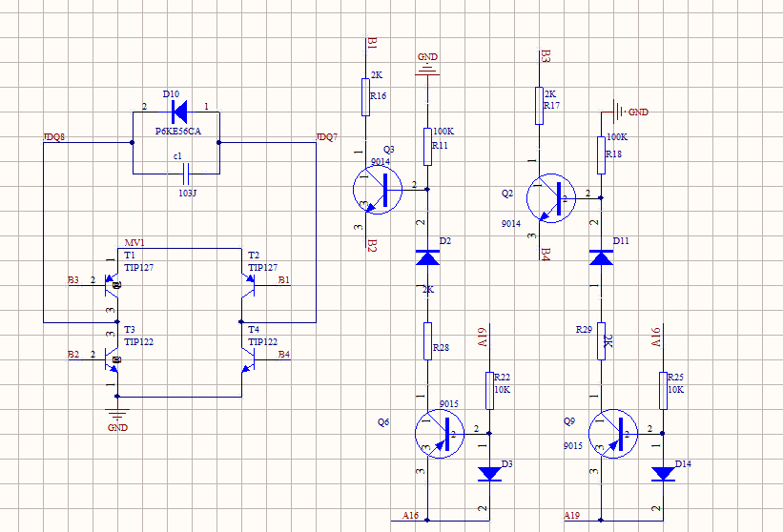783x532 pixels.
Task: Click the B3 net label above R17
Action: tap(546, 55)
